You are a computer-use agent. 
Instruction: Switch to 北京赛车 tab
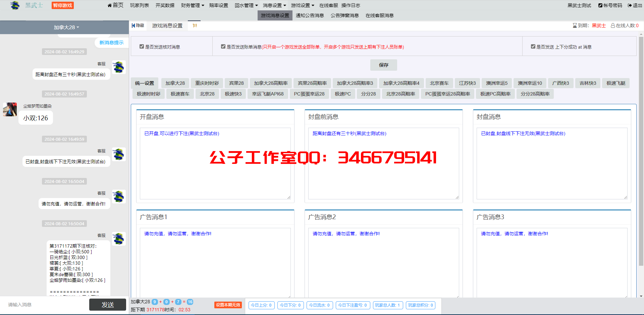click(439, 83)
